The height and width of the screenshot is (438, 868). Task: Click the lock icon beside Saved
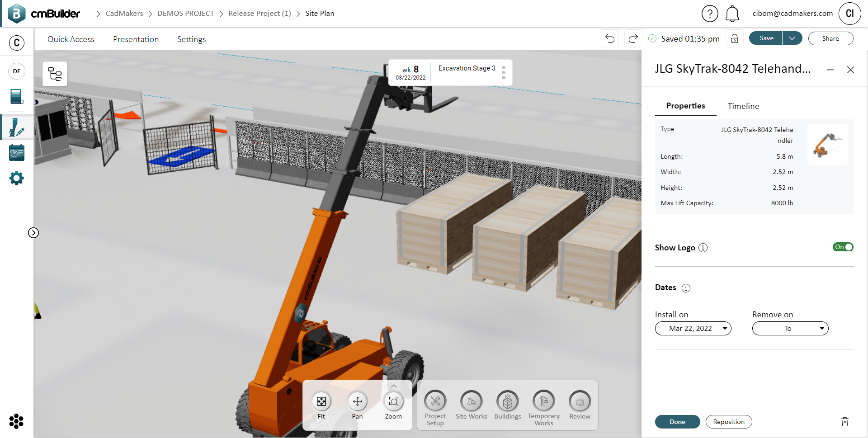click(735, 38)
